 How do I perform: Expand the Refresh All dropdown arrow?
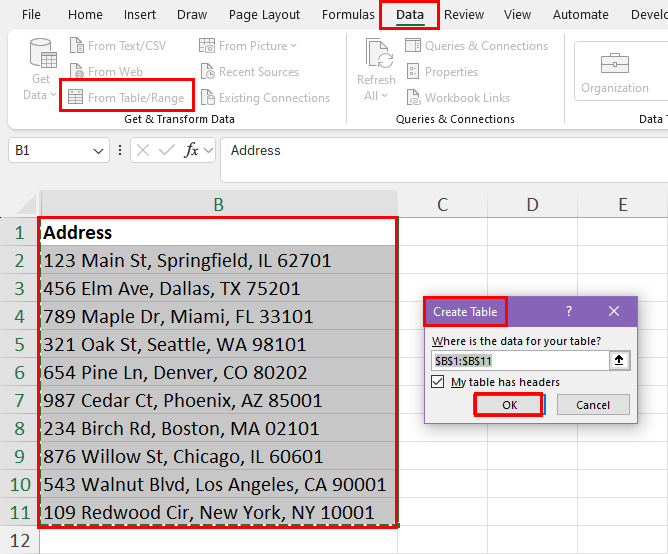click(x=385, y=95)
